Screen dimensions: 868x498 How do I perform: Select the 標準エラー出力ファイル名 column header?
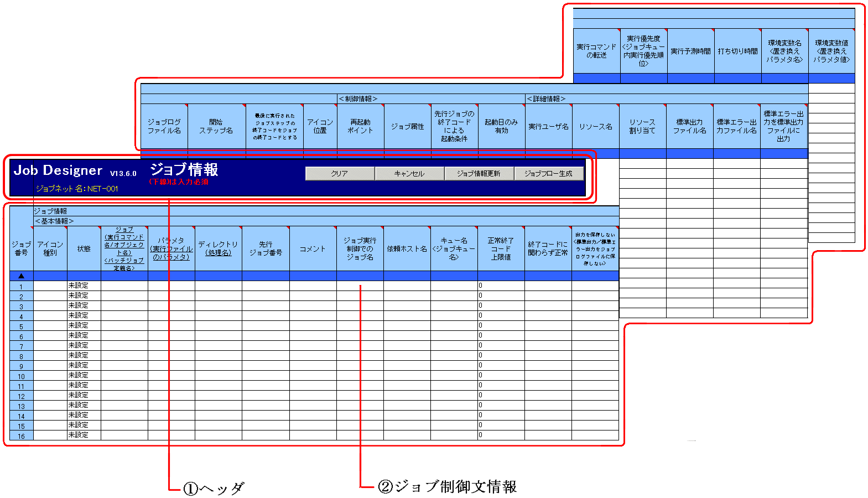coord(737,126)
